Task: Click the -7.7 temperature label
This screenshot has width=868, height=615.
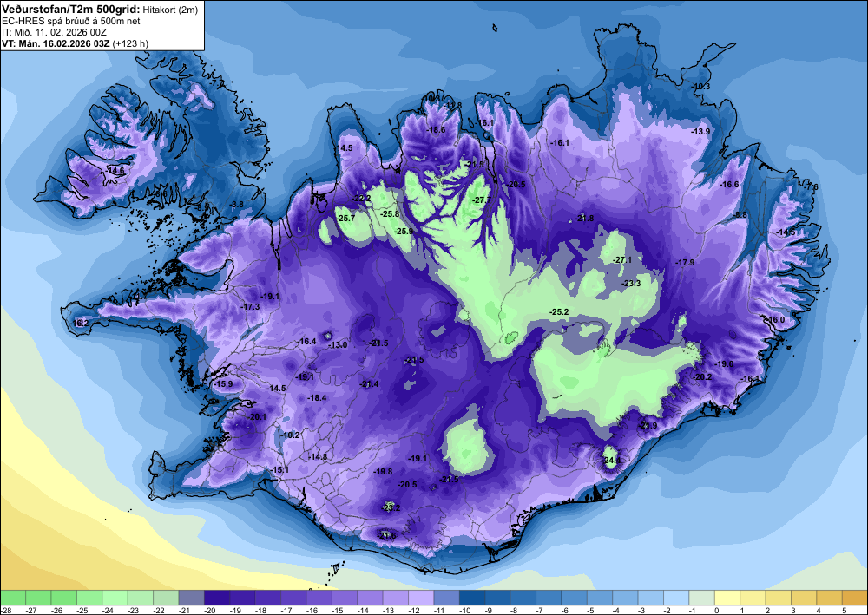Action: pos(218,83)
